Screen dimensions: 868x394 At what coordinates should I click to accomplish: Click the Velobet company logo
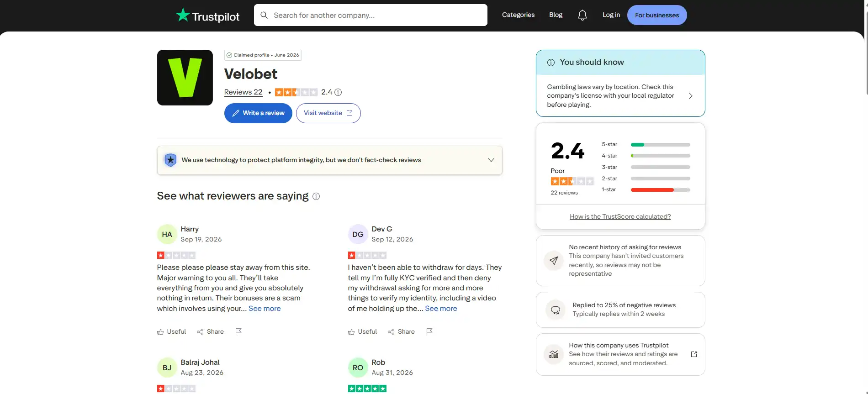pos(185,78)
